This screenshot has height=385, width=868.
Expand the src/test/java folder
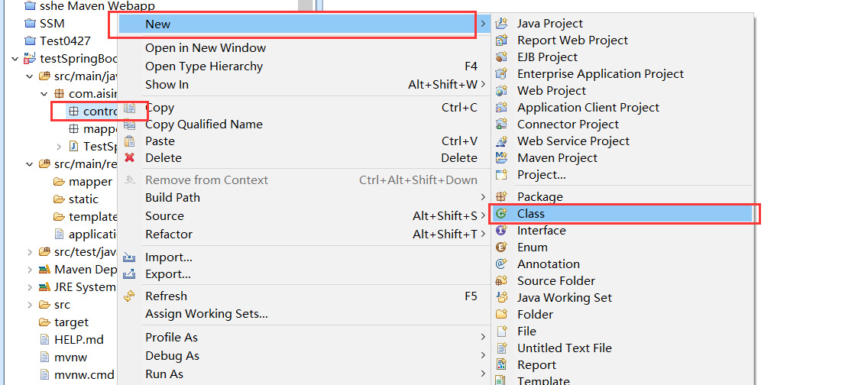(29, 252)
